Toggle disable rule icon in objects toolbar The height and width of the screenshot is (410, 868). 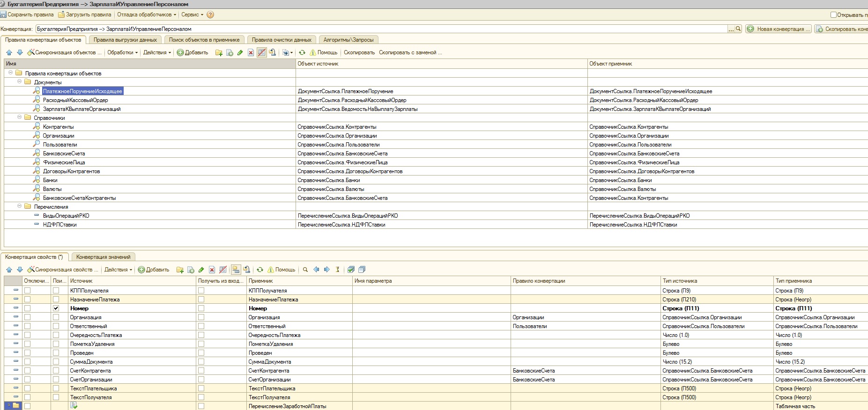pyautogui.click(x=262, y=52)
